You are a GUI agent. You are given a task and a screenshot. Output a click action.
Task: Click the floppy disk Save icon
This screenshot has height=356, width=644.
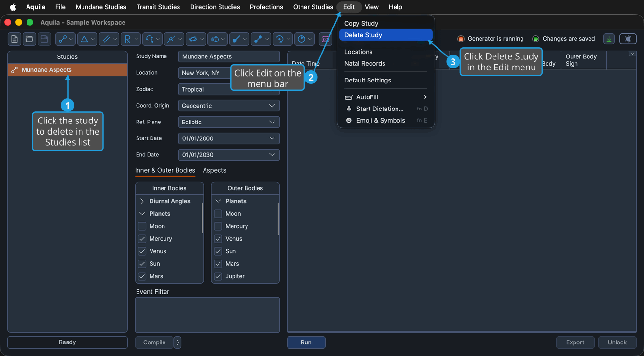click(x=44, y=39)
